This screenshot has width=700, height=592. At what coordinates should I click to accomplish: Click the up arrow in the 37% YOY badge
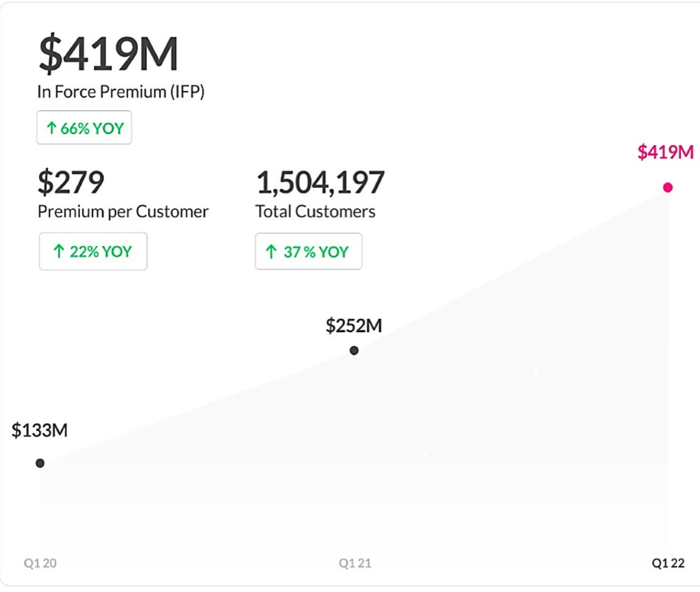click(272, 251)
